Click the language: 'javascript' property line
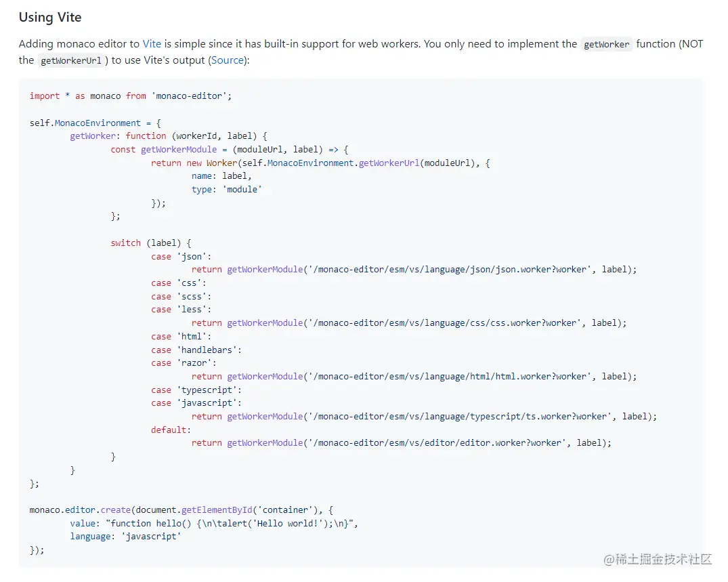 pyautogui.click(x=125, y=537)
